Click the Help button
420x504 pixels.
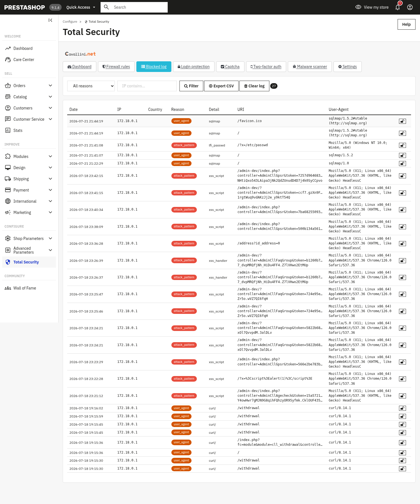tap(406, 24)
